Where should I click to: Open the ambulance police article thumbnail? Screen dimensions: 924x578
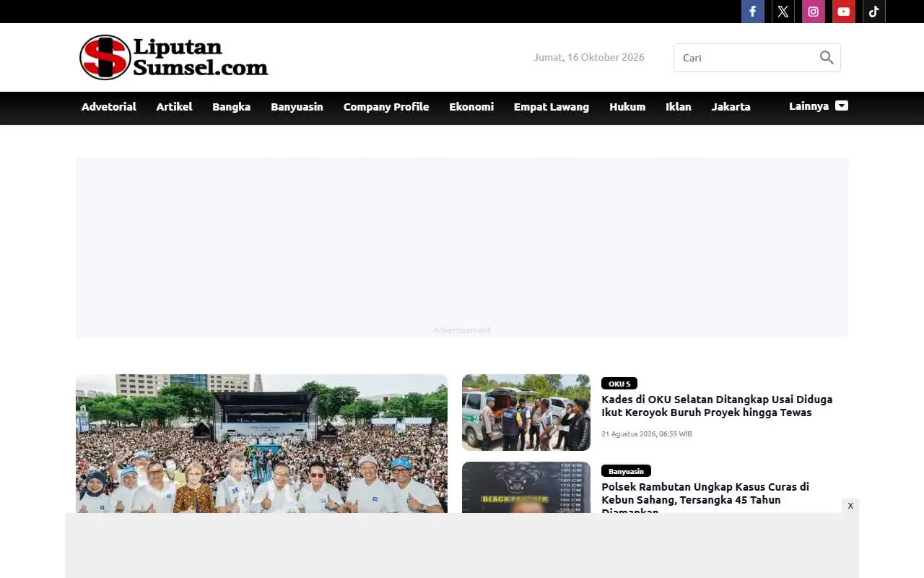[x=526, y=413]
